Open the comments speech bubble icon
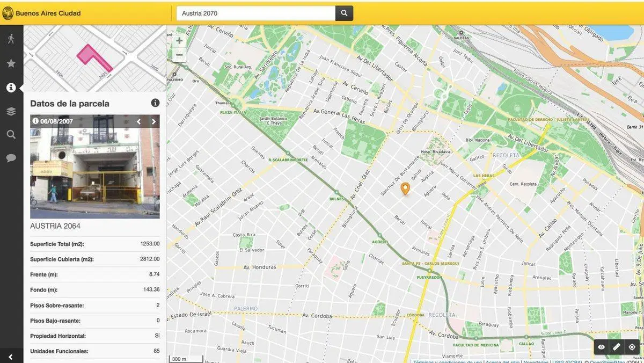This screenshot has width=644, height=363. pyautogui.click(x=11, y=158)
